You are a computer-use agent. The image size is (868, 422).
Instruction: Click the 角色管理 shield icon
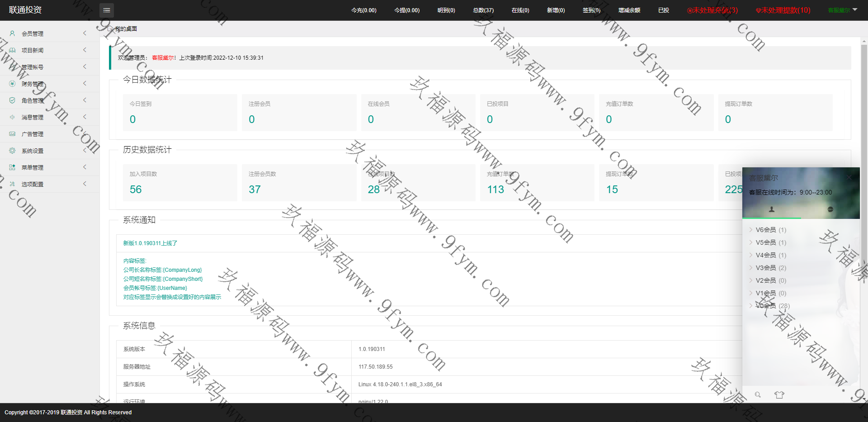12,100
